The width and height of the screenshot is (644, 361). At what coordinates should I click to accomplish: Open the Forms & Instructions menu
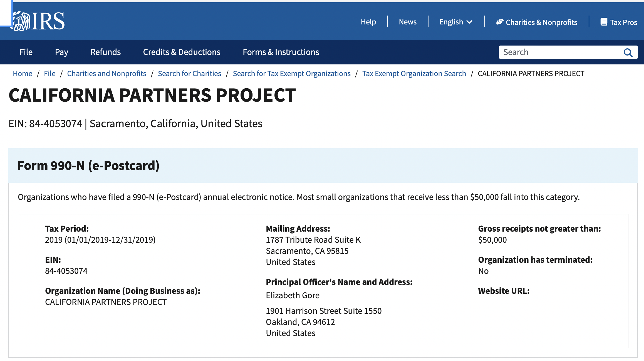(281, 52)
